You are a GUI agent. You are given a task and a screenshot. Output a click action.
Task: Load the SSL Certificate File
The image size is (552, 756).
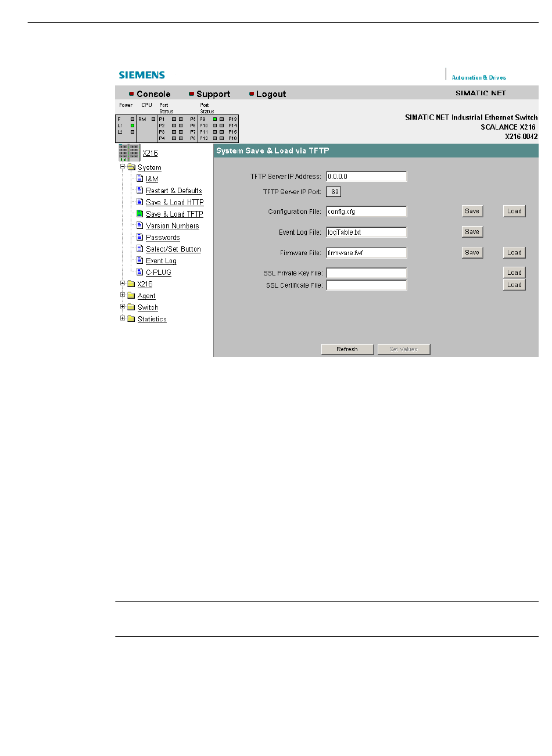514,285
